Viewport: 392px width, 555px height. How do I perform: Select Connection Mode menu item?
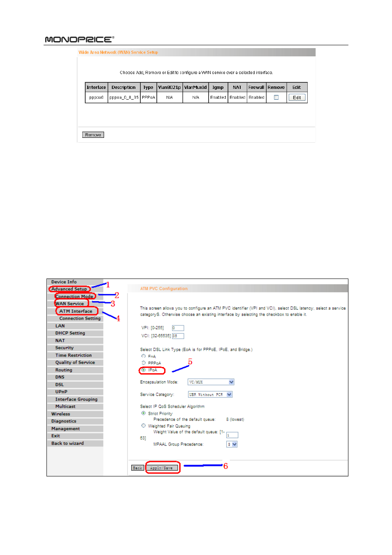(74, 297)
